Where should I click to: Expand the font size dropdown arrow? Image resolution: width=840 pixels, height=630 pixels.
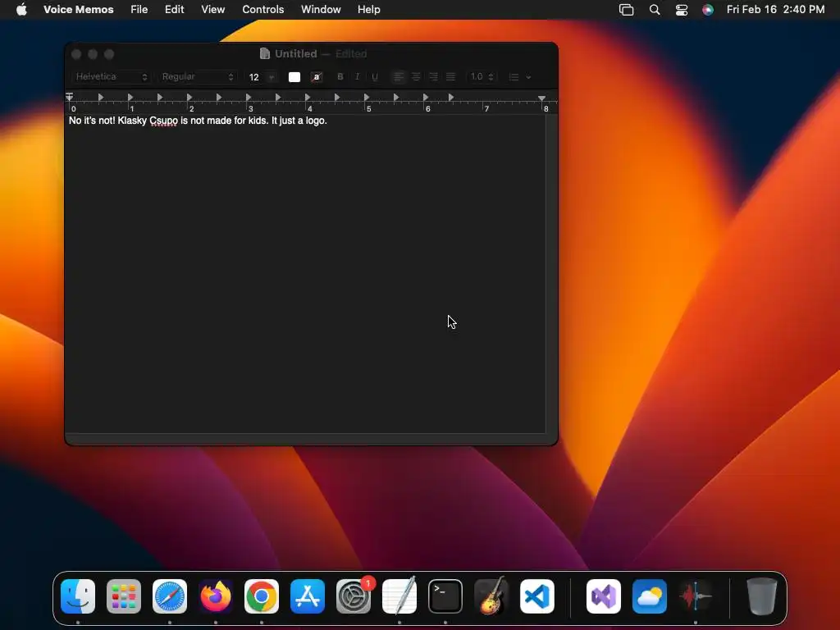[272, 77]
